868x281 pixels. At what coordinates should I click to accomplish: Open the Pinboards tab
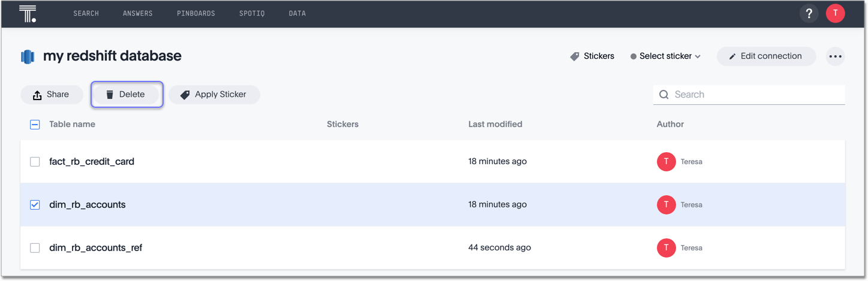pos(196,13)
